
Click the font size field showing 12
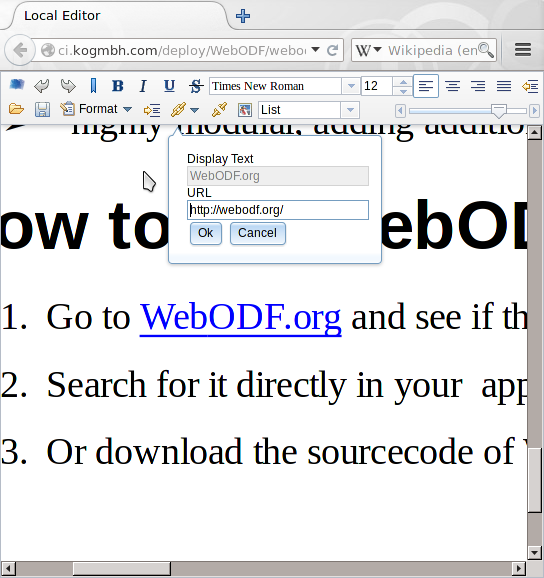tap(377, 86)
